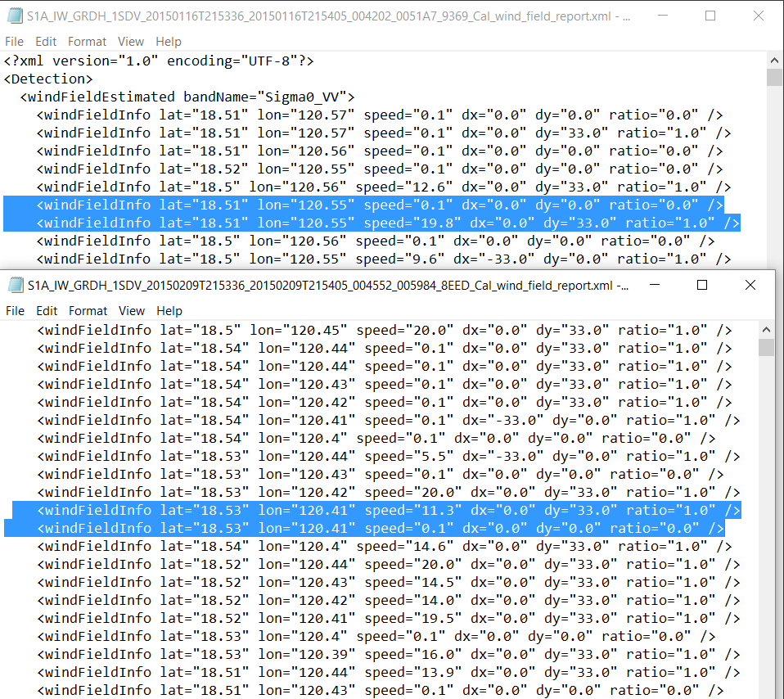784x699 pixels.
Task: Close the 20150116 wind field report window
Action: coord(757,16)
